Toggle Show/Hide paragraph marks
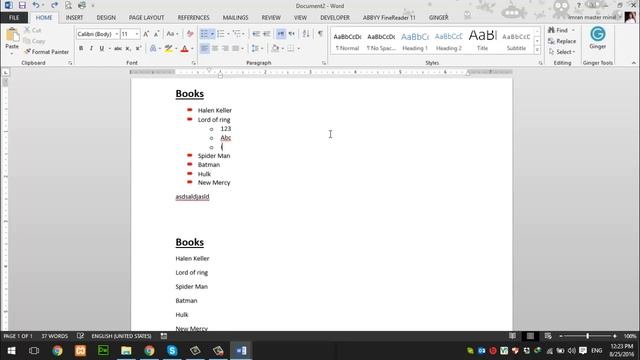 [320, 34]
